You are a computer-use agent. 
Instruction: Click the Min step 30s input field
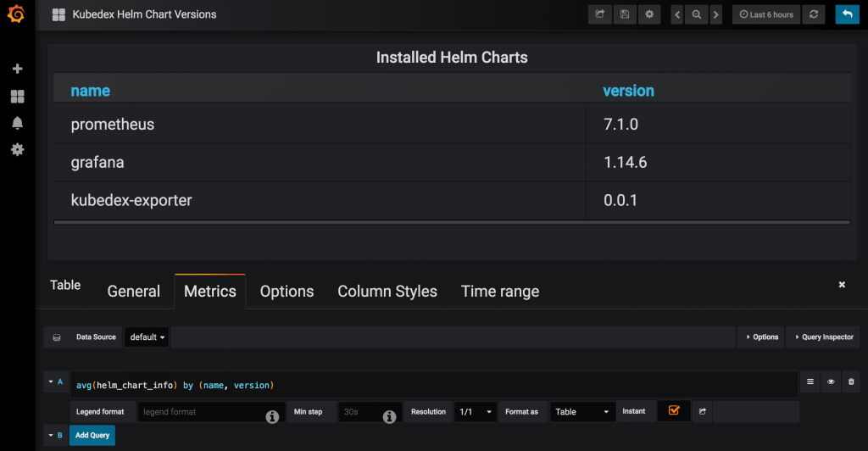pyautogui.click(x=370, y=412)
